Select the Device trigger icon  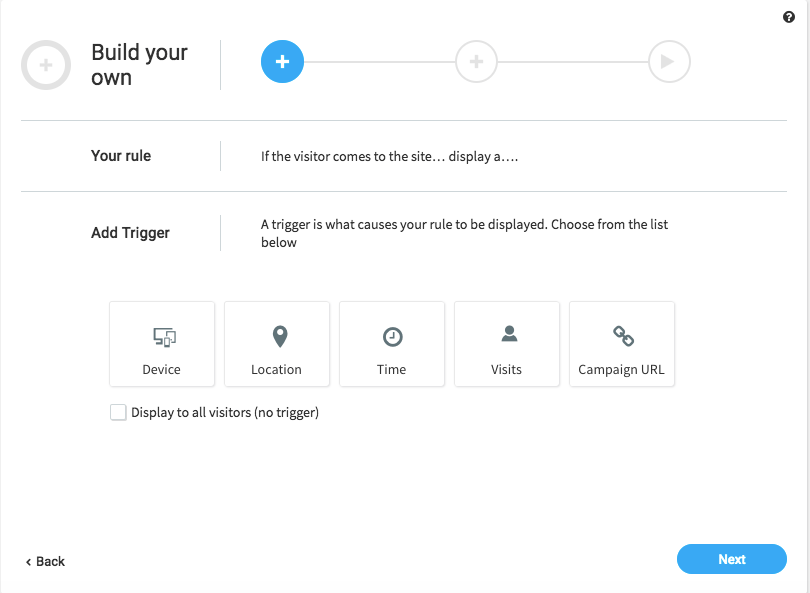coord(164,337)
